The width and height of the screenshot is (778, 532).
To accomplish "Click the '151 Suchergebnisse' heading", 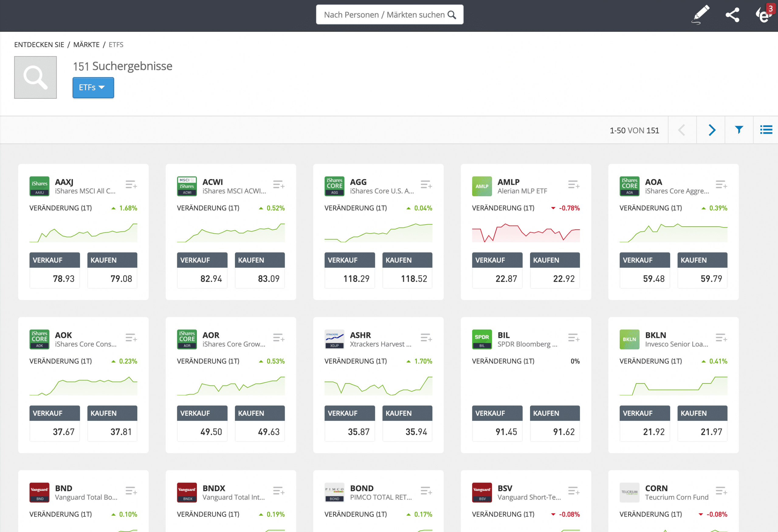I will point(123,66).
